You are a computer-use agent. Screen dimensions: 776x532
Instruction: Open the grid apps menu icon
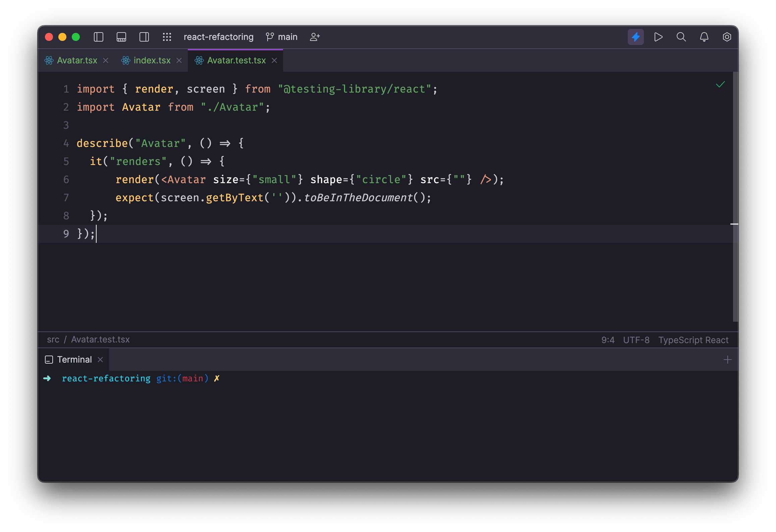pos(167,37)
